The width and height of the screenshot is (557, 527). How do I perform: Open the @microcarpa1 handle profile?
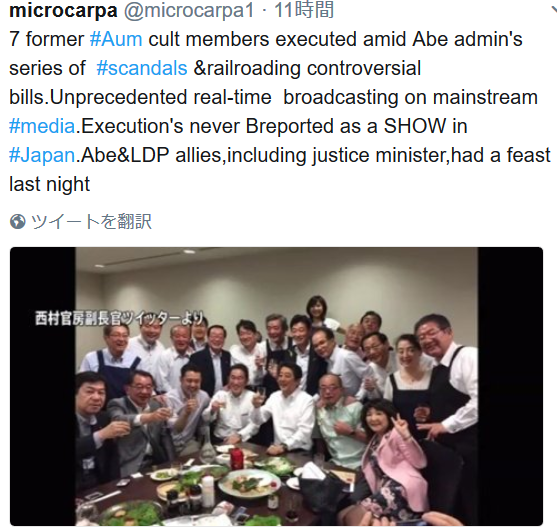[x=189, y=10]
